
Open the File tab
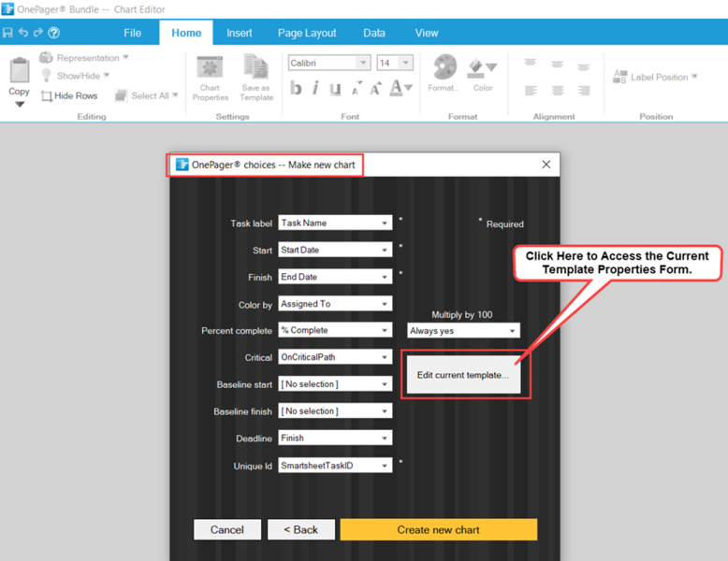click(132, 33)
